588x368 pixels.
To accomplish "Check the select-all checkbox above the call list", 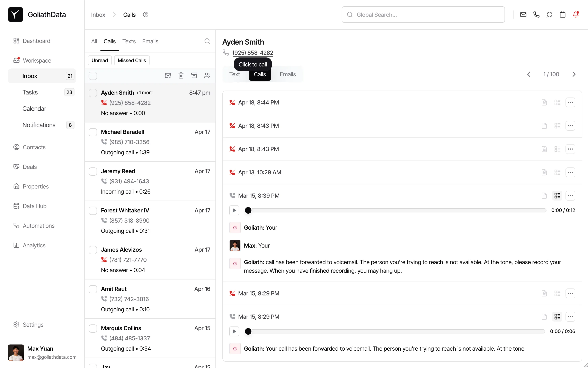I will 93,76.
